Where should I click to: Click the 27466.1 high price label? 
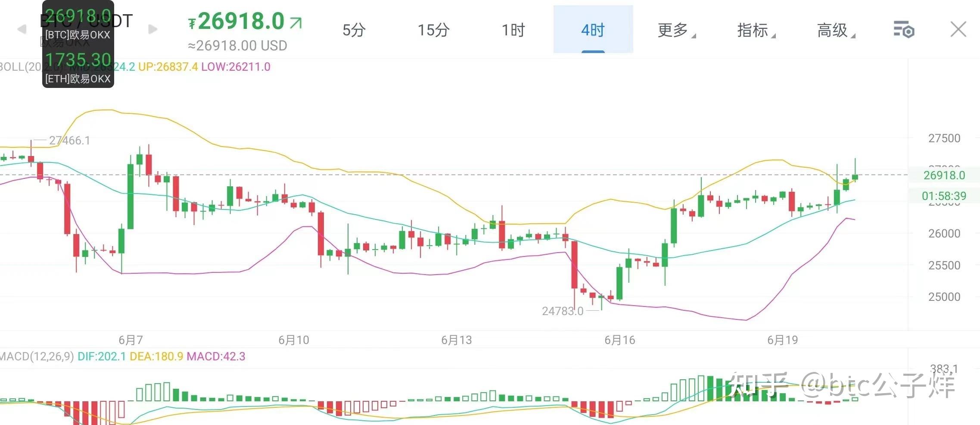pyautogui.click(x=69, y=141)
